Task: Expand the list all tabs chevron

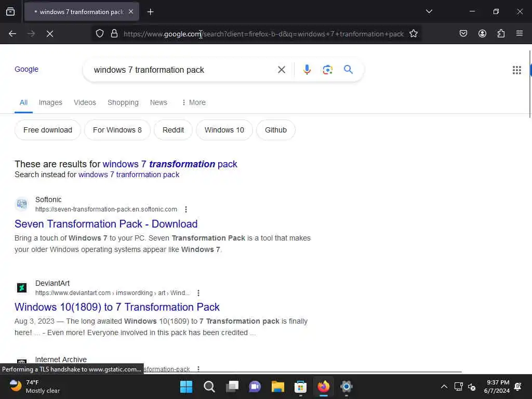Action: 429,11
